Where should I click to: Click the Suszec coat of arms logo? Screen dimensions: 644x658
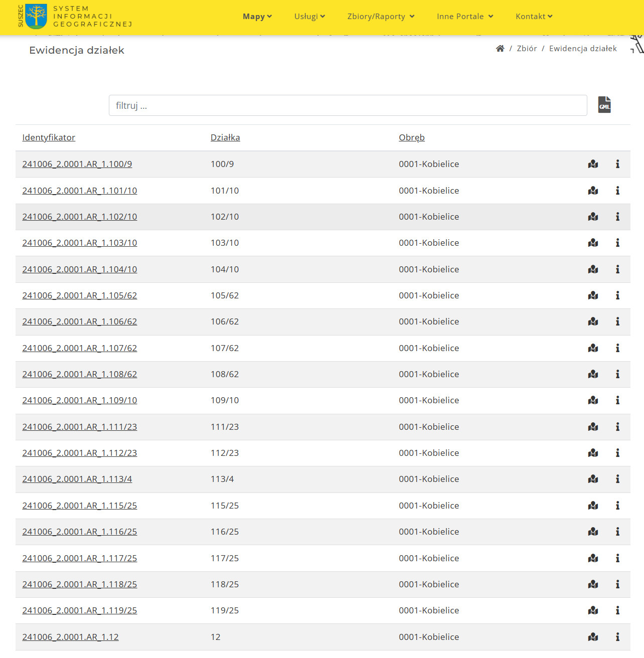pyautogui.click(x=36, y=16)
